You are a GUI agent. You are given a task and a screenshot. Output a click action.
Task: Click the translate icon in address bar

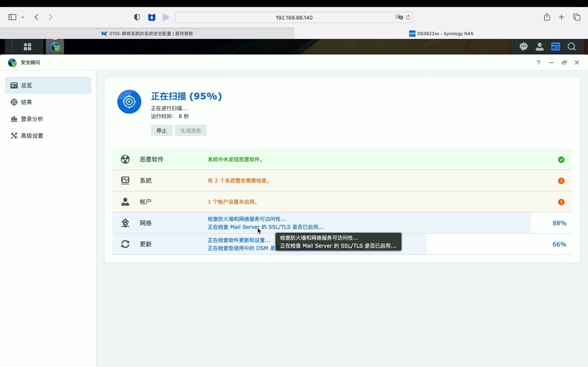coord(399,17)
